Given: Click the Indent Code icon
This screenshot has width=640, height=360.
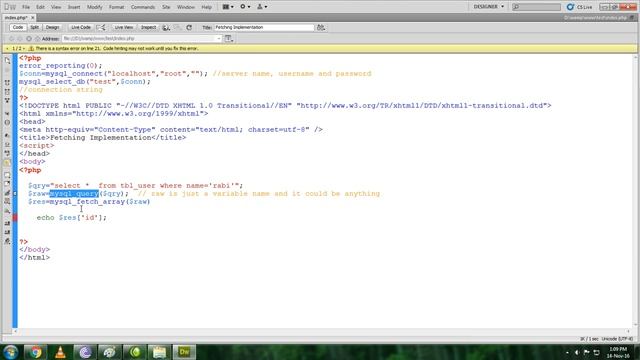Looking at the screenshot, I should pos(7,224).
